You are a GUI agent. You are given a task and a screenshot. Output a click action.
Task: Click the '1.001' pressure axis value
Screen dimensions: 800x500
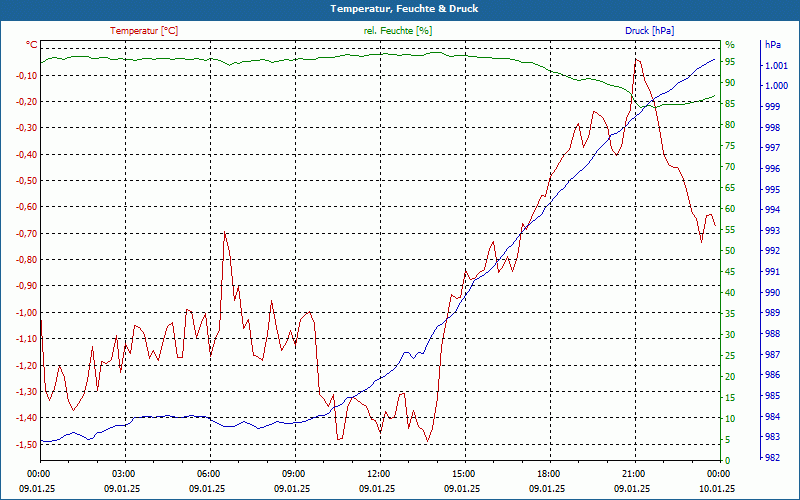(776, 65)
